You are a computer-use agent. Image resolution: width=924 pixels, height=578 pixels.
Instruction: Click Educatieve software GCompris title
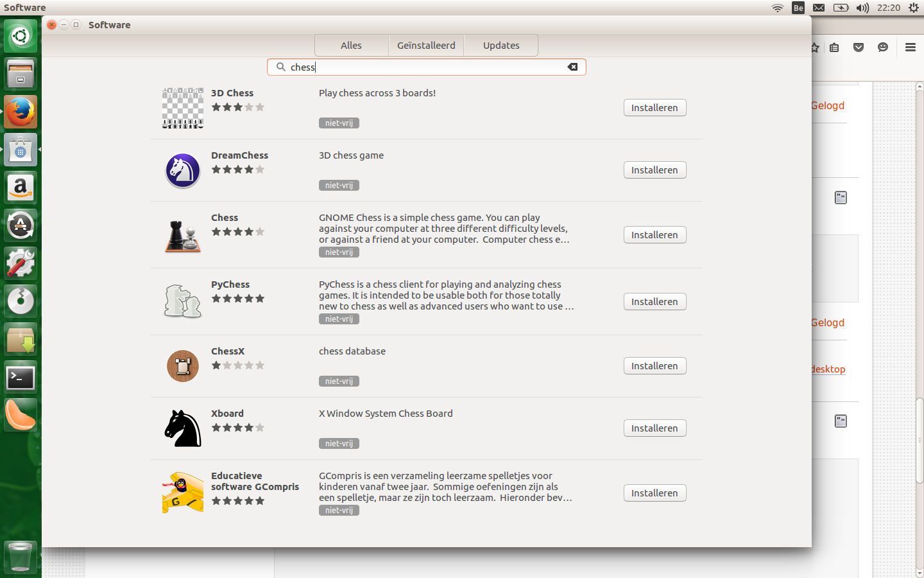(255, 481)
